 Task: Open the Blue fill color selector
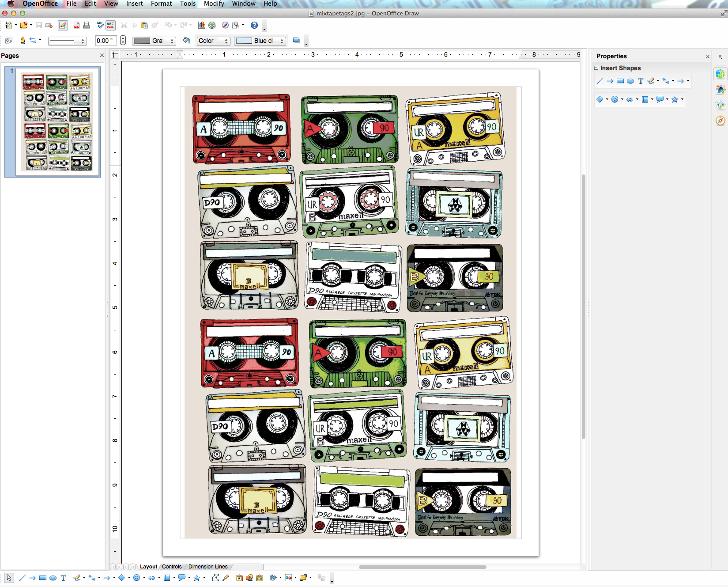260,41
